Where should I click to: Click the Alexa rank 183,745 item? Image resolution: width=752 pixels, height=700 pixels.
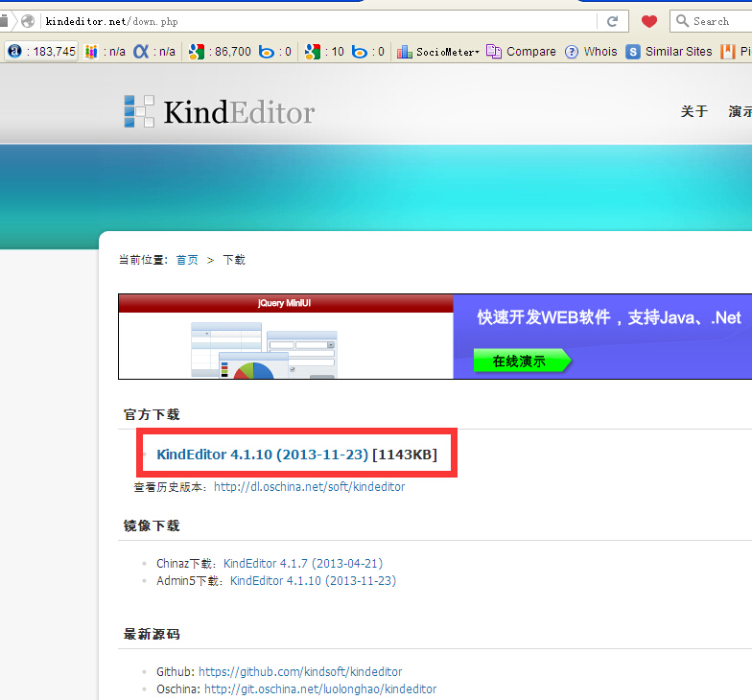tap(42, 52)
